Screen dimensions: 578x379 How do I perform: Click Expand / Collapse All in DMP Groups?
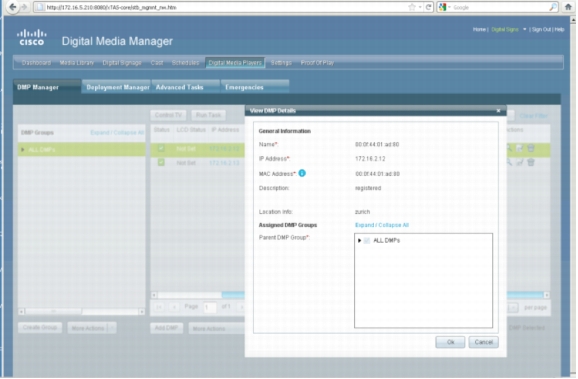117,133
